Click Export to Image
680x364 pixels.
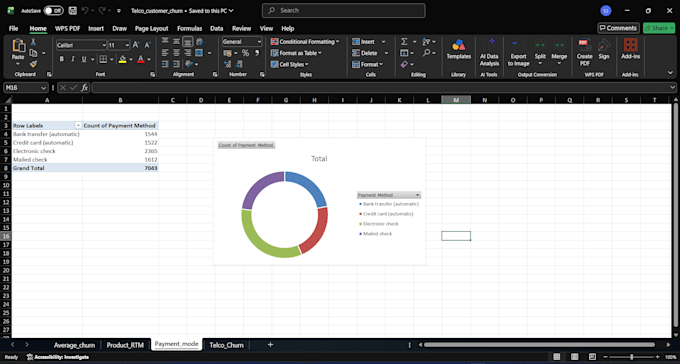click(x=518, y=52)
